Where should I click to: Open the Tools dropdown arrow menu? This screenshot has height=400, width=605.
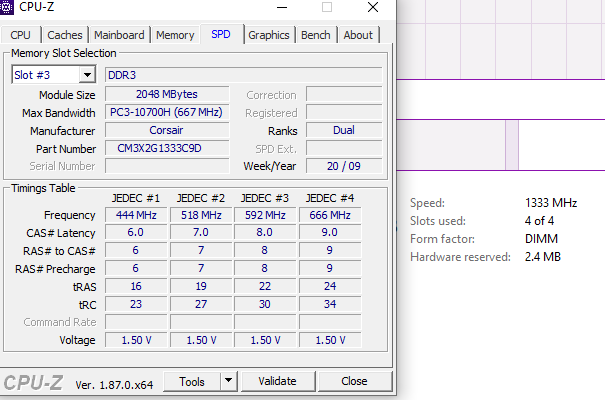(x=228, y=381)
